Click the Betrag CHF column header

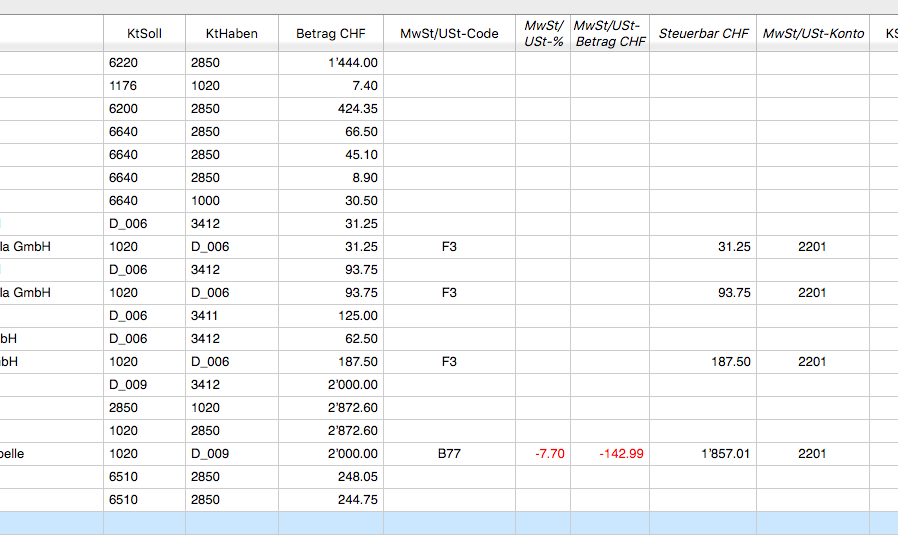point(330,33)
